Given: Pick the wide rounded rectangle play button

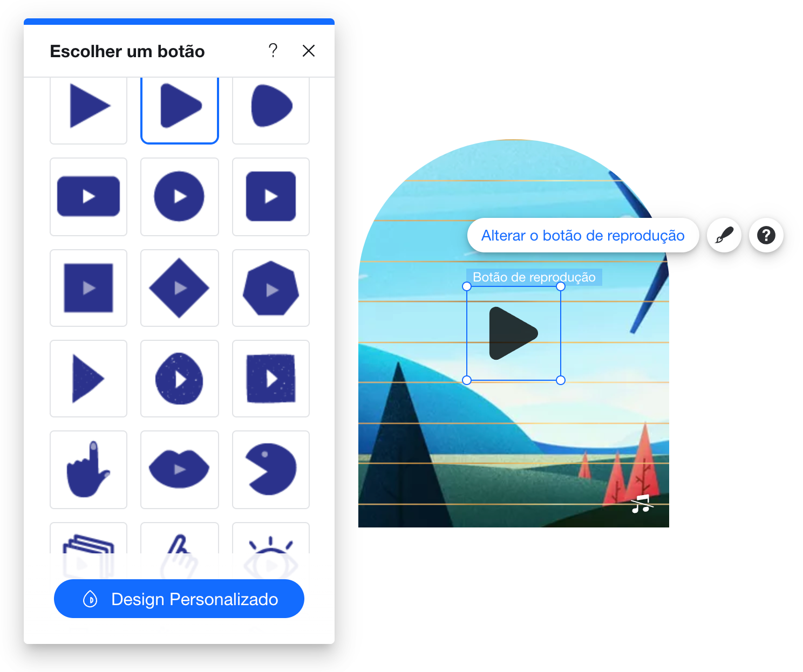Looking at the screenshot, I should [89, 197].
